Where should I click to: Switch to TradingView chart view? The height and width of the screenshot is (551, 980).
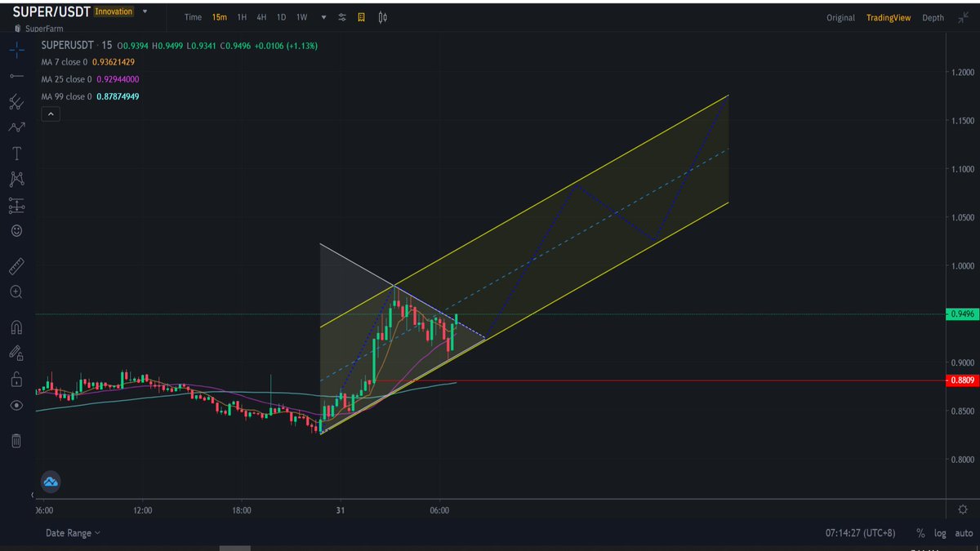point(889,17)
